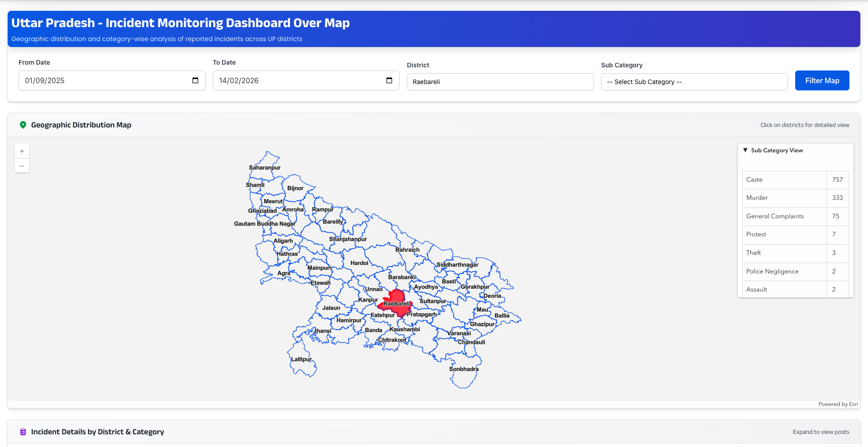This screenshot has width=868, height=447.
Task: Click the District input field
Action: pyautogui.click(x=500, y=82)
